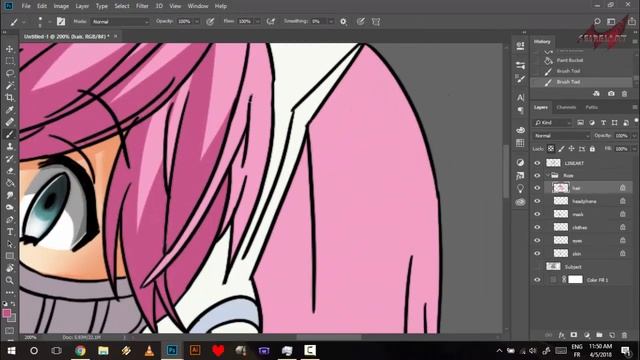The height and width of the screenshot is (360, 640).
Task: Delete current history state trash icon
Action: click(624, 93)
